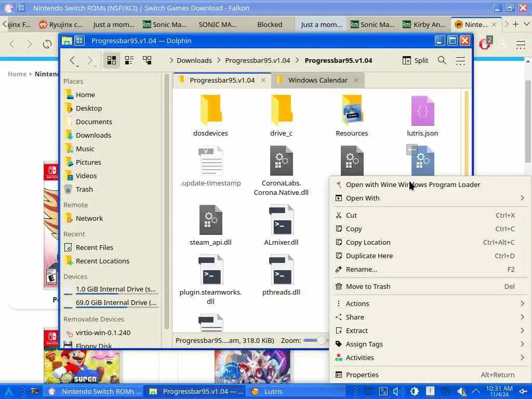Image resolution: width=532 pixels, height=399 pixels.
Task: Close the Progressbar95.v1.04 Dolphin tab
Action: pyautogui.click(x=263, y=81)
